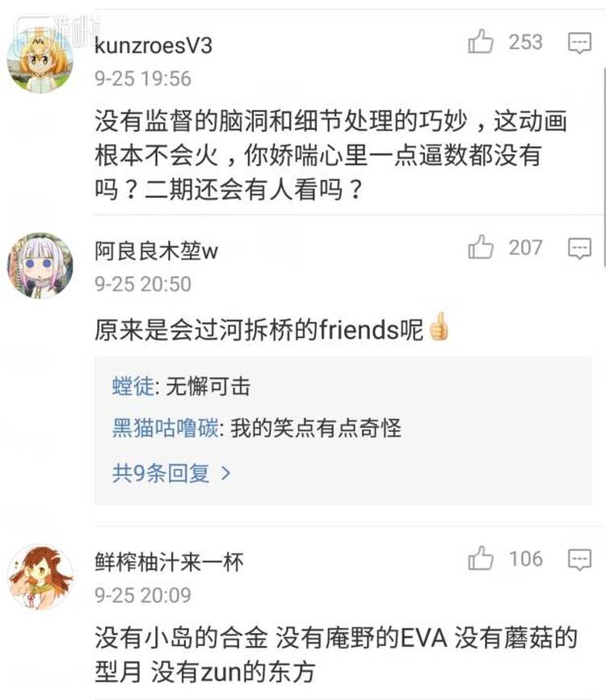Open reply bubble on 阿良良木堃w's comment
The width and height of the screenshot is (606, 700).
coord(579,248)
